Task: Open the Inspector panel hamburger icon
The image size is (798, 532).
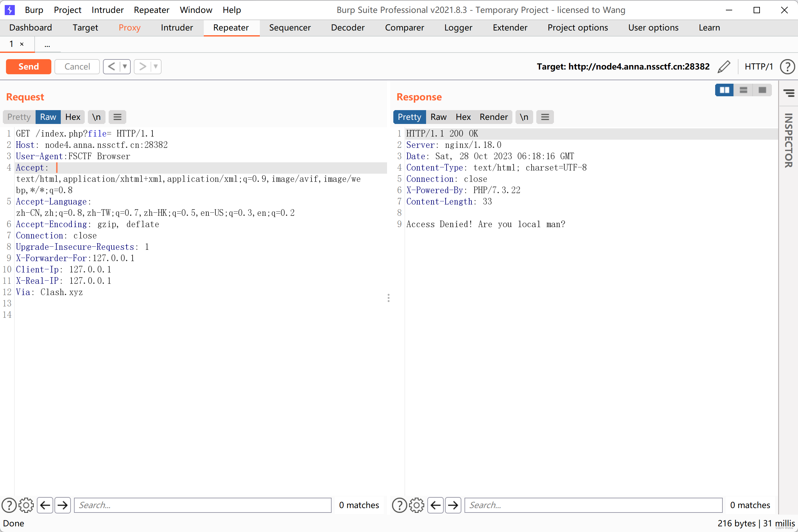Action: 789,92
